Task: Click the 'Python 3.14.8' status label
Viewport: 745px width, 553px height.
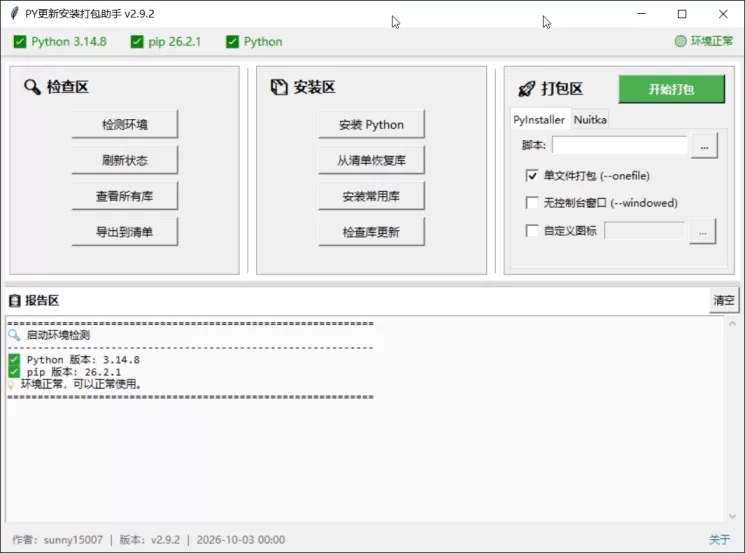Action: click(x=69, y=42)
